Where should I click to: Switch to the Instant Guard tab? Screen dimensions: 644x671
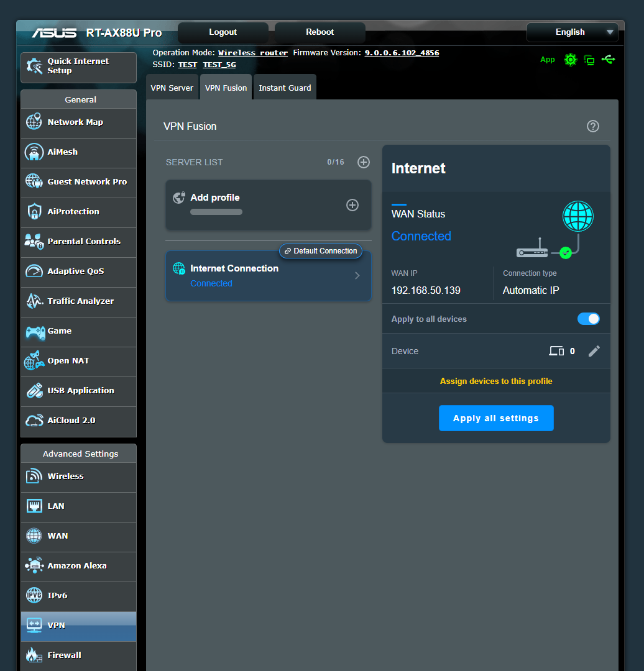click(x=285, y=88)
